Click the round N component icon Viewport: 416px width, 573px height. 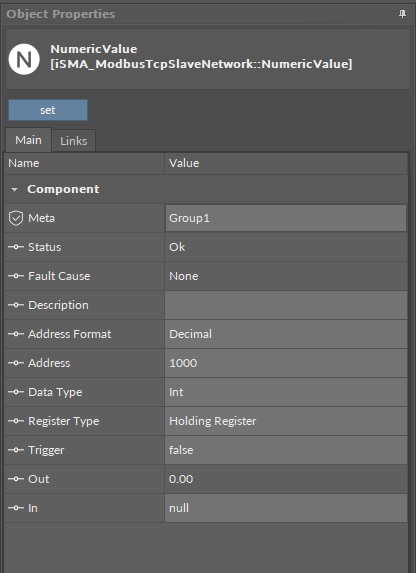tap(24, 59)
